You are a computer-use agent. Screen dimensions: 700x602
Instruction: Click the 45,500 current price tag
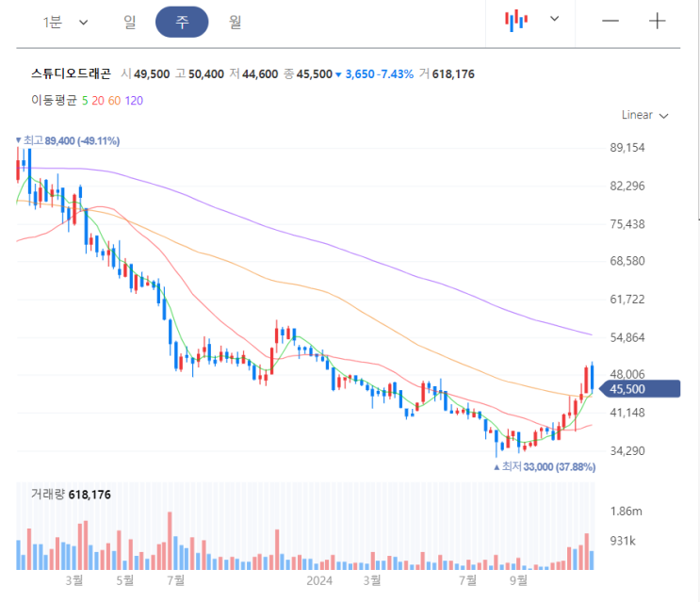point(639,389)
